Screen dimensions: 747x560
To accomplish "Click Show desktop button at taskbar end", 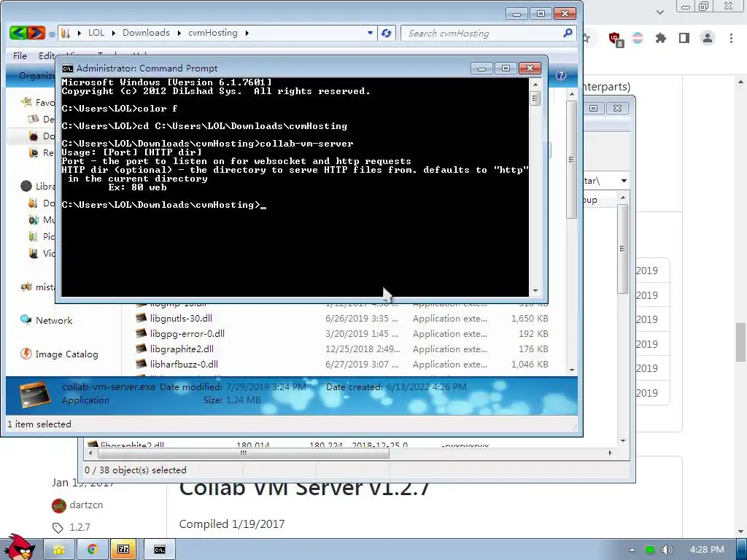I will [741, 550].
